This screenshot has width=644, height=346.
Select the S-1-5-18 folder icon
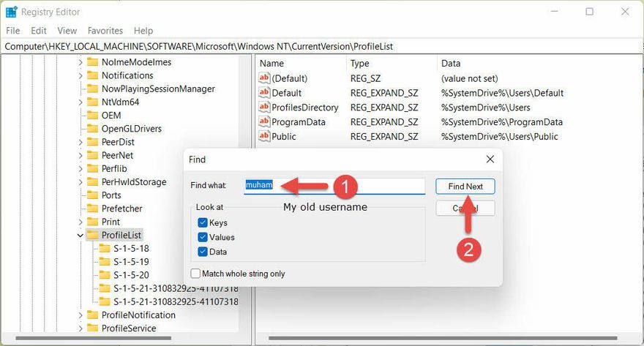(105, 248)
